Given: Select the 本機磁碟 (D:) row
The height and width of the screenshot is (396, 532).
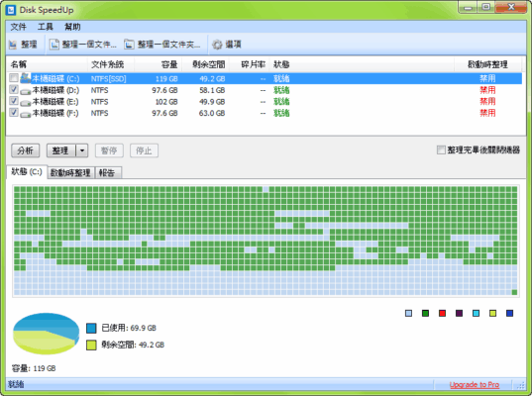Looking at the screenshot, I should pos(264,90).
